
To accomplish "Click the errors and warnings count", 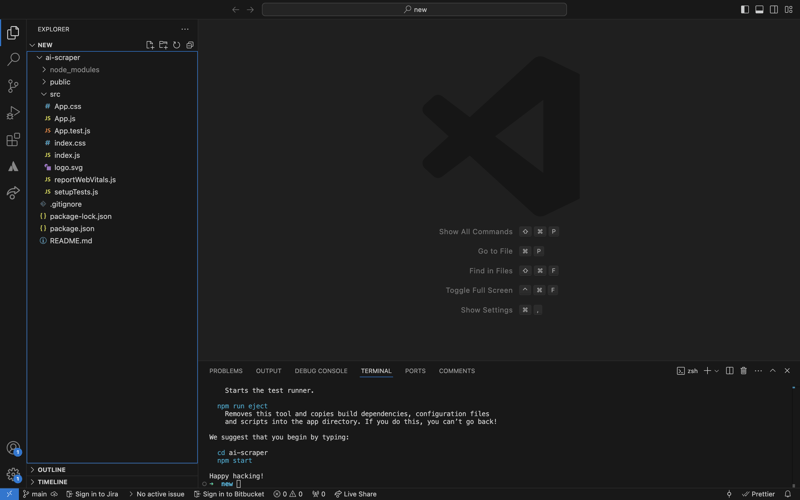I will pyautogui.click(x=288, y=494).
